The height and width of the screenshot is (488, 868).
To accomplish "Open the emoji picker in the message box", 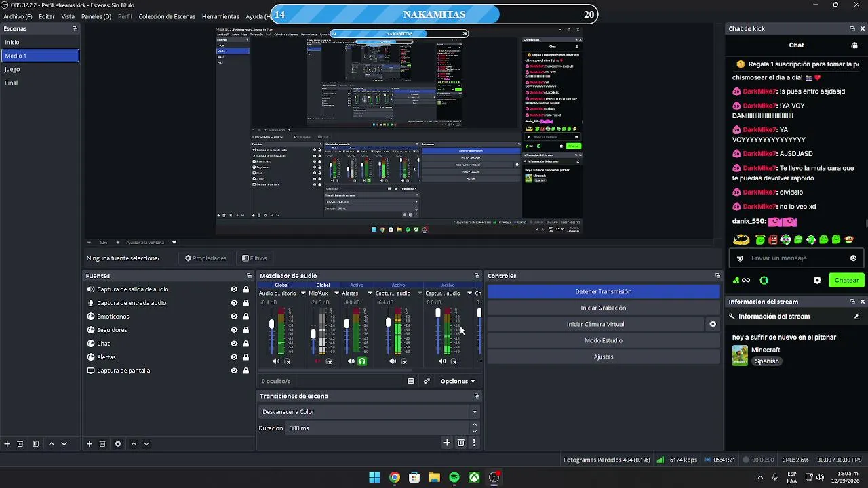I will pyautogui.click(x=853, y=258).
